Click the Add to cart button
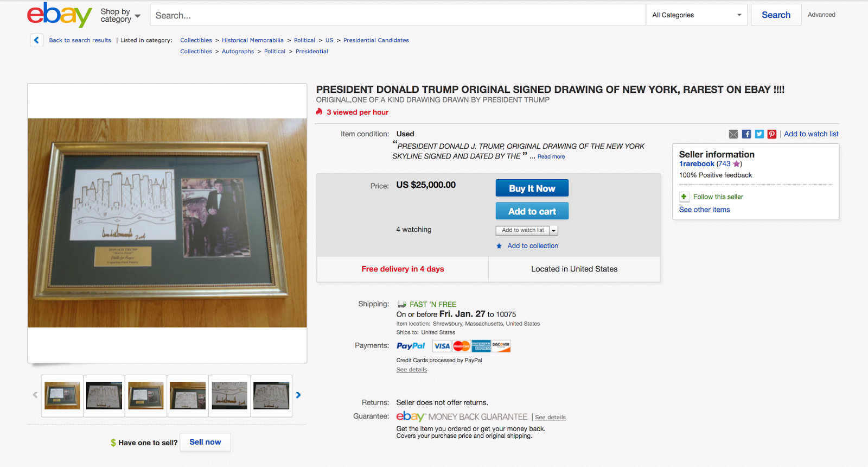The height and width of the screenshot is (467, 868). [532, 211]
